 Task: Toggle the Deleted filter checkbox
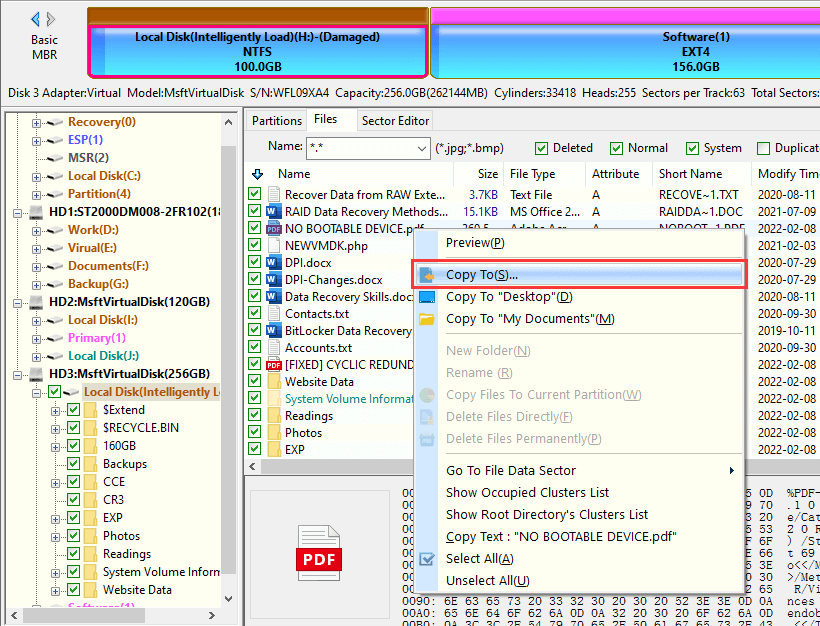[542, 148]
